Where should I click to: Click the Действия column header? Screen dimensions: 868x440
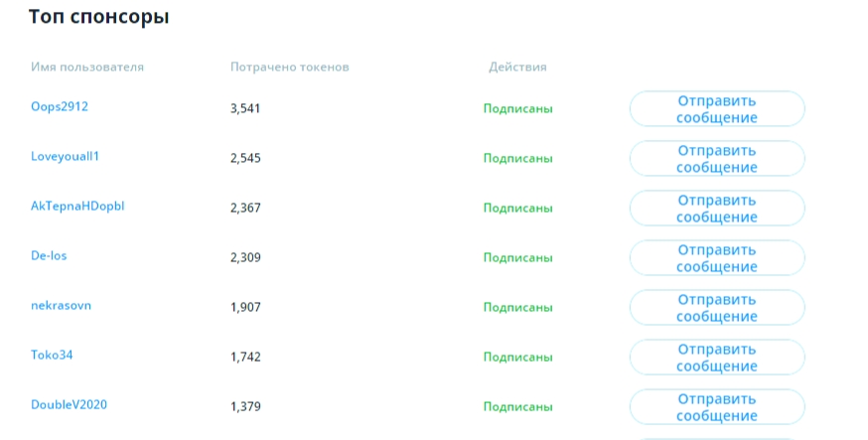517,67
